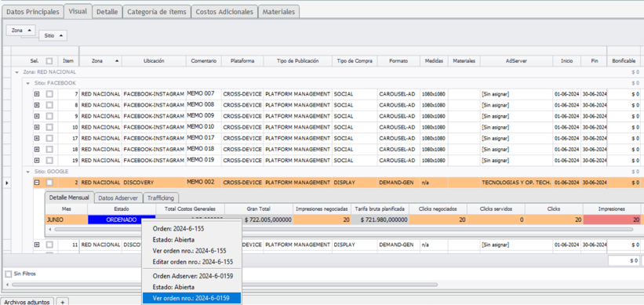Click the MEMO 018 comment cell
The image size is (644, 305).
pyautogui.click(x=204, y=150)
